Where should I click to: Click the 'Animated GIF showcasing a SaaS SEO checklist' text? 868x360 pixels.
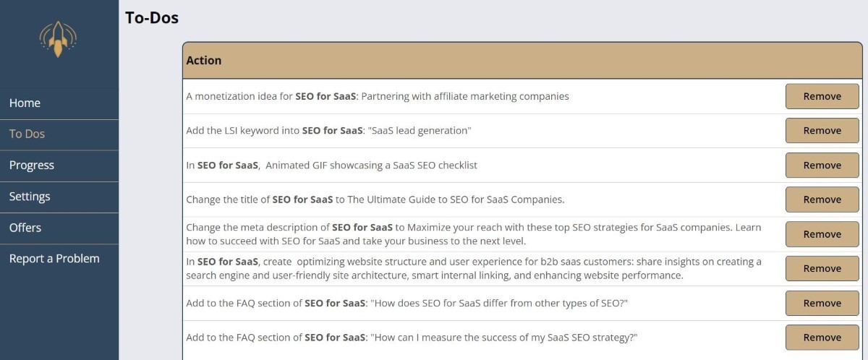[x=371, y=166]
